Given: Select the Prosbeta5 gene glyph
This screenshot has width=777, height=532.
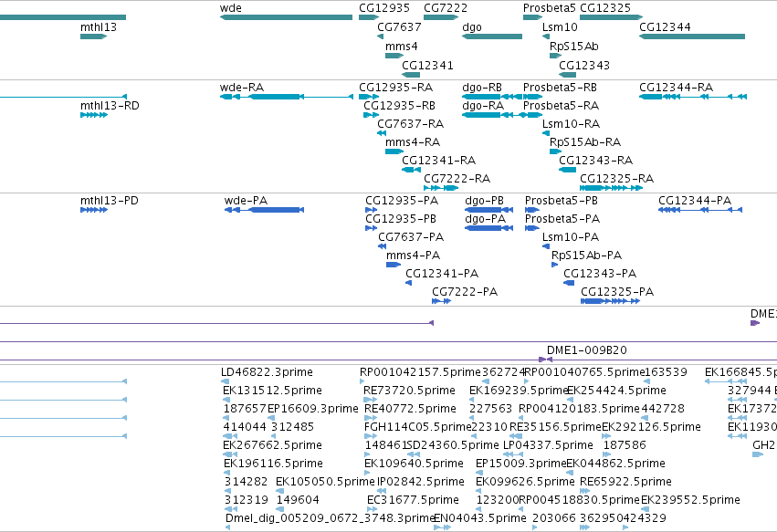Looking at the screenshot, I should [532, 17].
